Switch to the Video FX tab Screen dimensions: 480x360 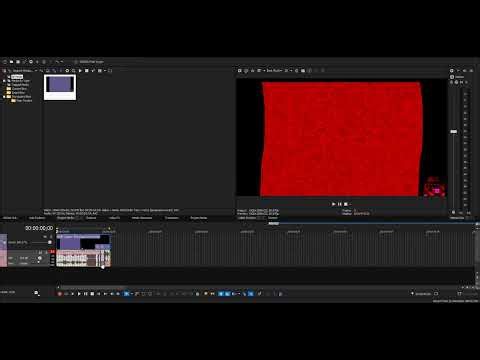(x=114, y=218)
